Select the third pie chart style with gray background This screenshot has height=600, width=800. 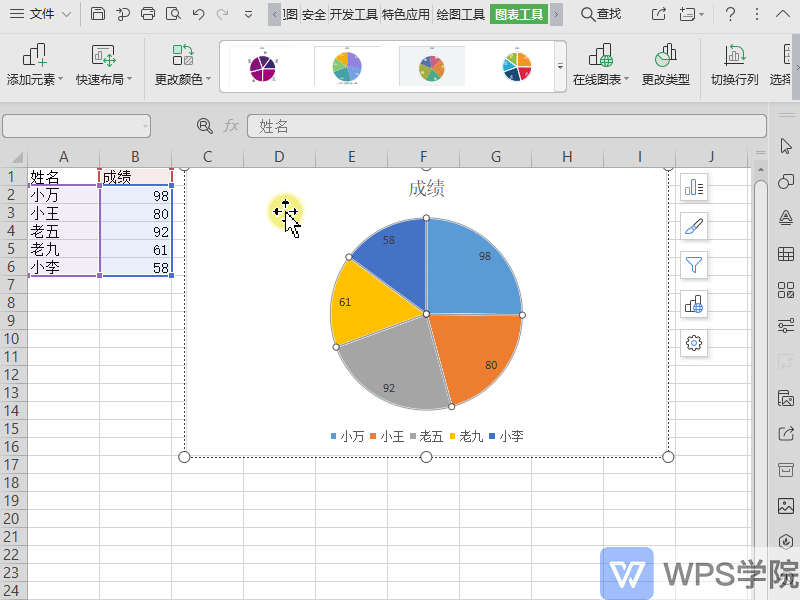tap(432, 67)
